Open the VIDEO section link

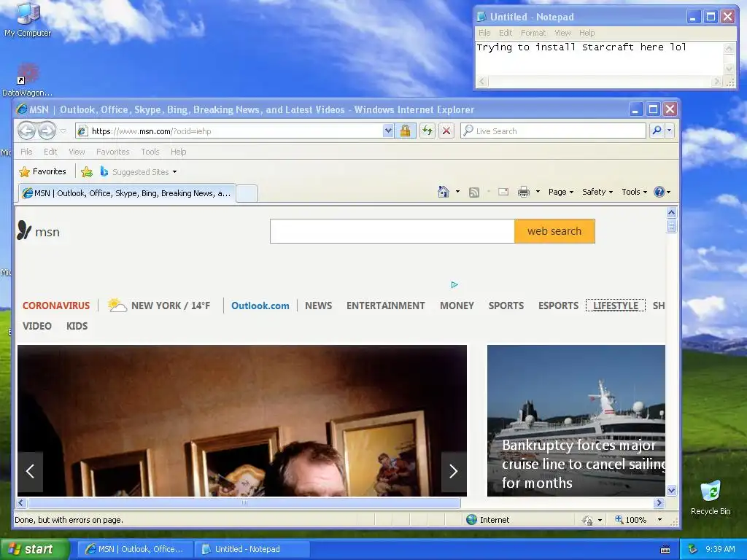coord(37,326)
